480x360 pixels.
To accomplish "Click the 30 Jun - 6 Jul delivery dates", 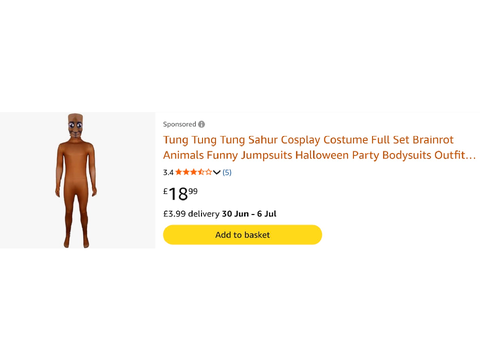I will click(249, 214).
